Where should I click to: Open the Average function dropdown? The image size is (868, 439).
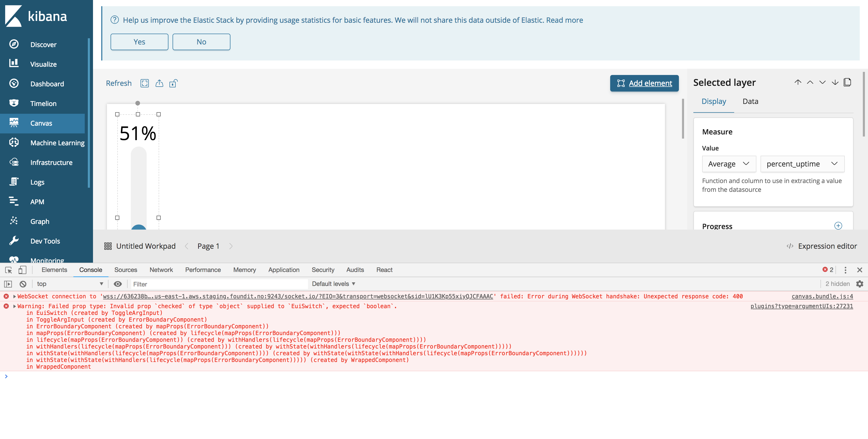[x=729, y=164]
